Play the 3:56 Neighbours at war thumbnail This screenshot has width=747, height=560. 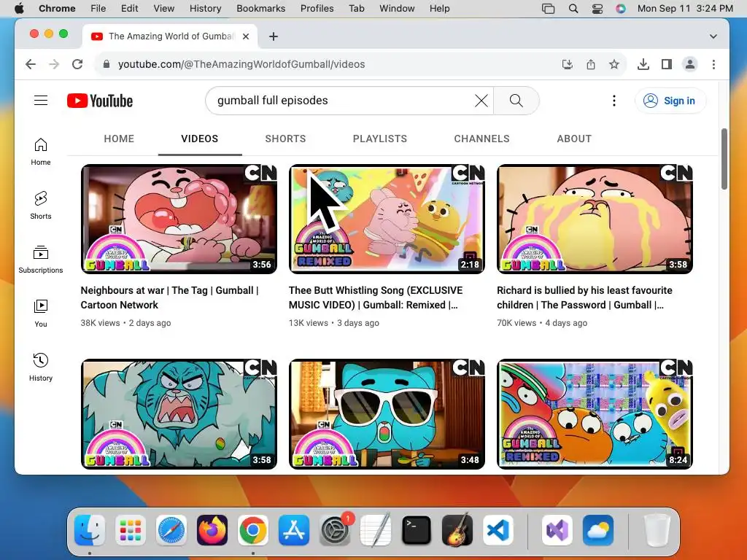coord(179,219)
